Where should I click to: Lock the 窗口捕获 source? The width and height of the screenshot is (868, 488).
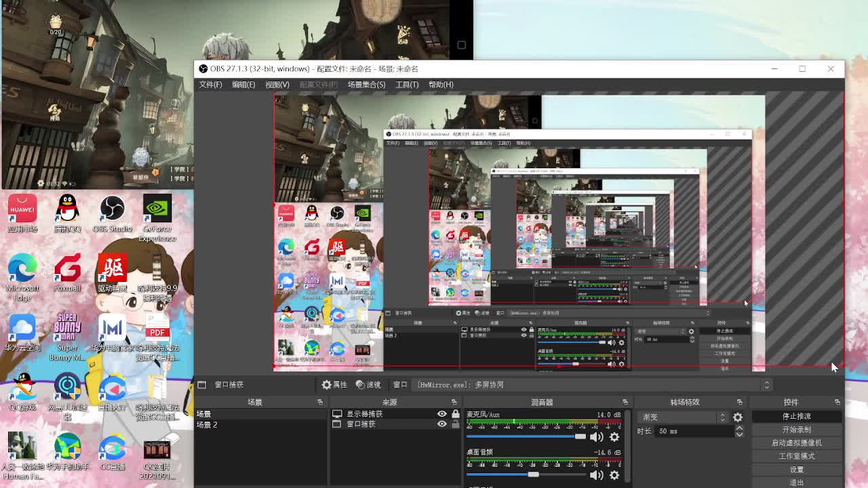456,424
